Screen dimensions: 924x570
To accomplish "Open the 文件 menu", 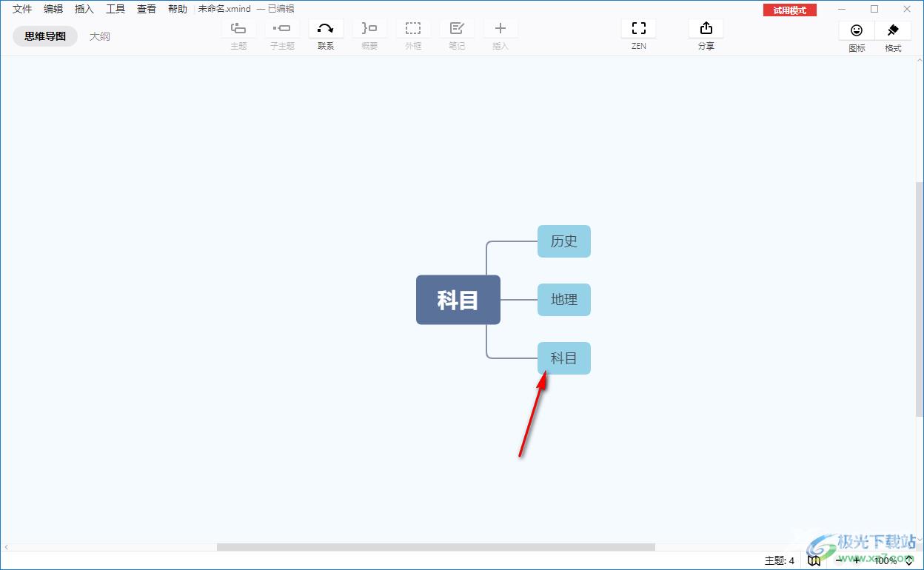I will [x=22, y=9].
